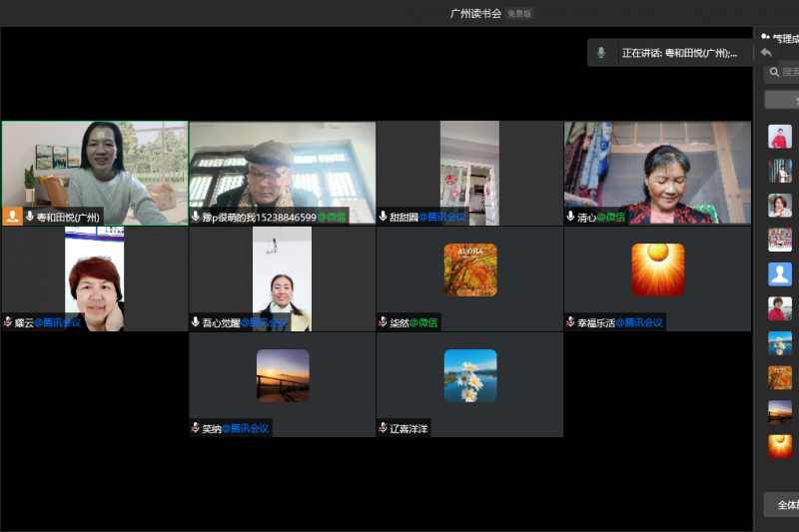799x532 pixels.
Task: Click the 免费版 badge next to meeting title
Action: pos(519,14)
